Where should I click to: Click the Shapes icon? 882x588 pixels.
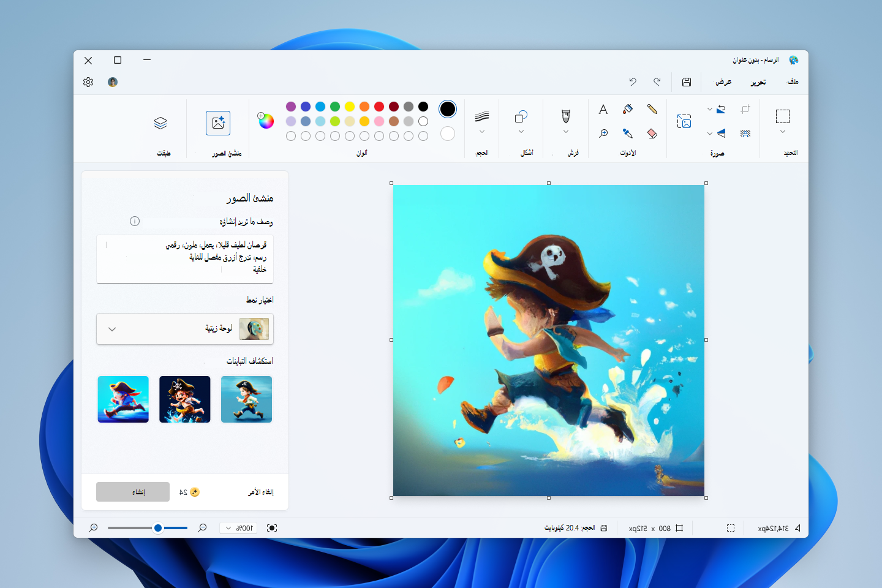pyautogui.click(x=521, y=116)
